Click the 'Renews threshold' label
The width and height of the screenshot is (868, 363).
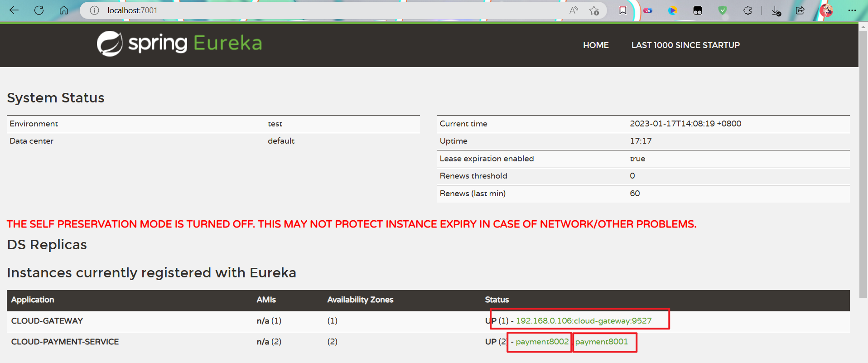tap(473, 176)
